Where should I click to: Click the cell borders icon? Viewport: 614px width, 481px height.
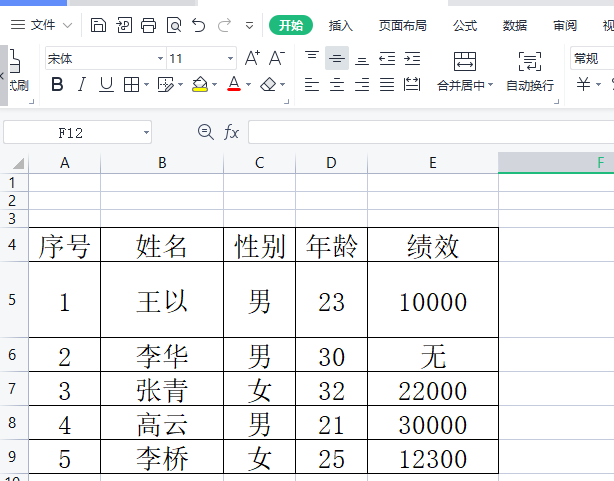click(x=131, y=84)
